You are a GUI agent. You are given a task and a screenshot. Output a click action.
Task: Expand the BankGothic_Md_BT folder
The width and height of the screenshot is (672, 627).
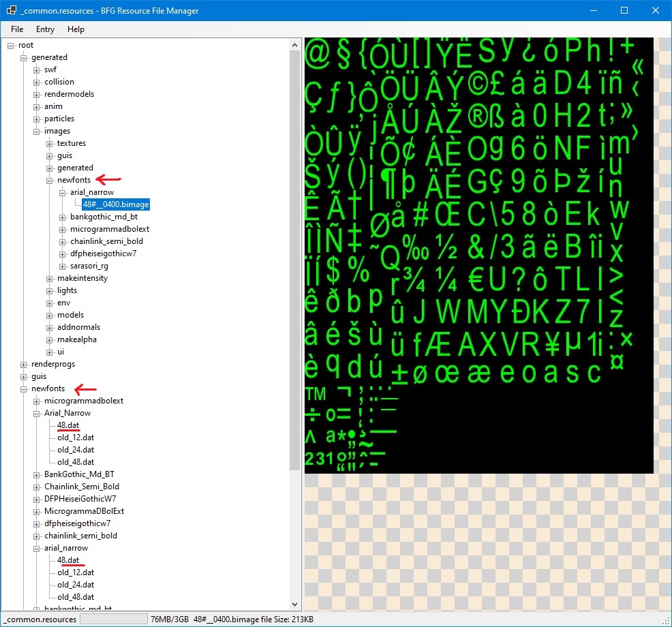tap(36, 475)
